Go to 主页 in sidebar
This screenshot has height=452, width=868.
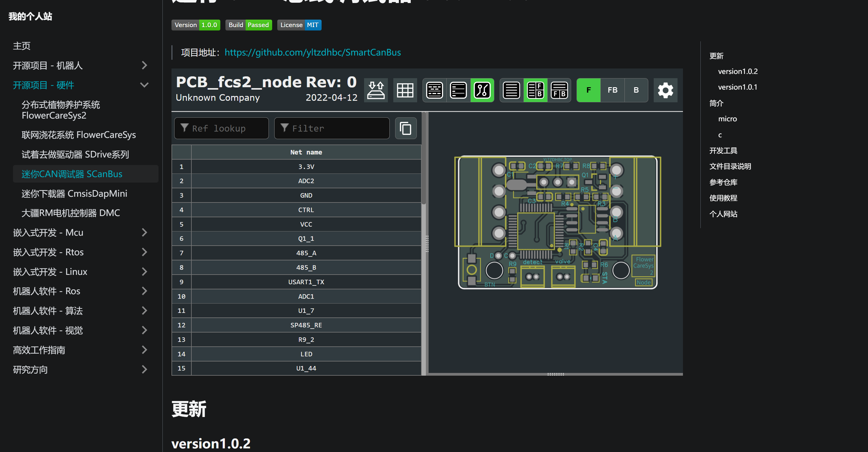point(22,46)
